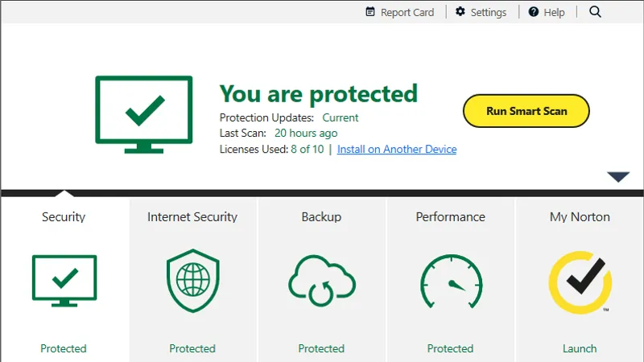Open the Report Card menu item
Image resolution: width=644 pixels, height=362 pixels.
point(407,12)
